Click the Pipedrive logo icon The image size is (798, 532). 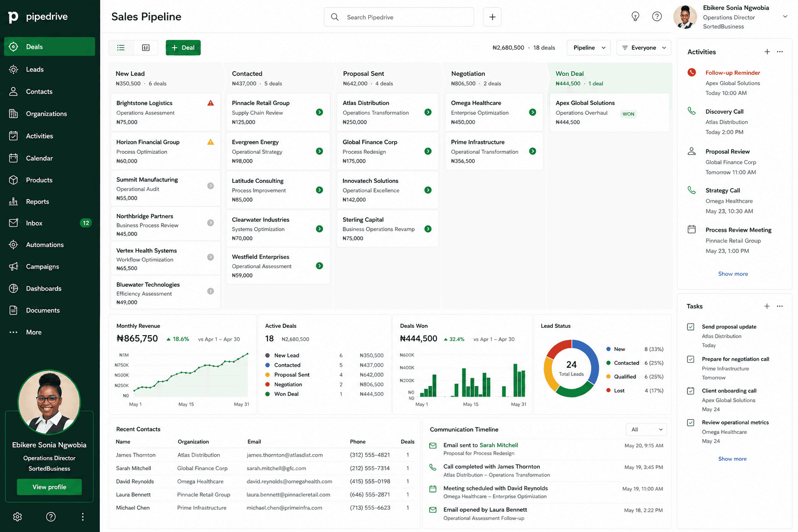click(x=13, y=17)
